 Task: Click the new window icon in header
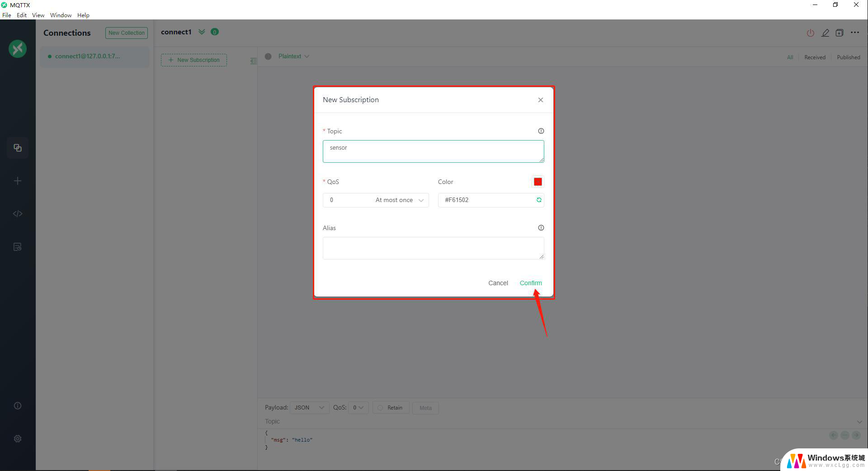840,33
